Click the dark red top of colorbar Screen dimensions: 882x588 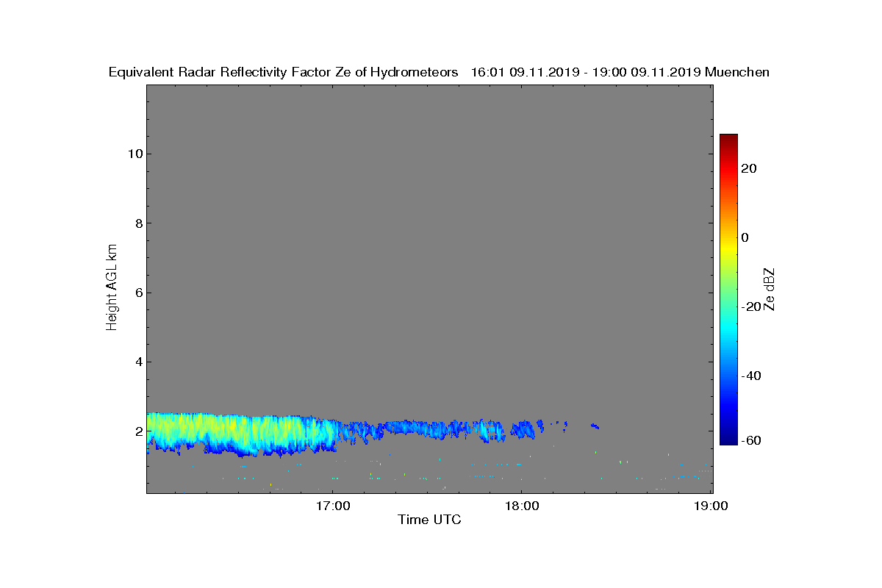pyautogui.click(x=728, y=140)
